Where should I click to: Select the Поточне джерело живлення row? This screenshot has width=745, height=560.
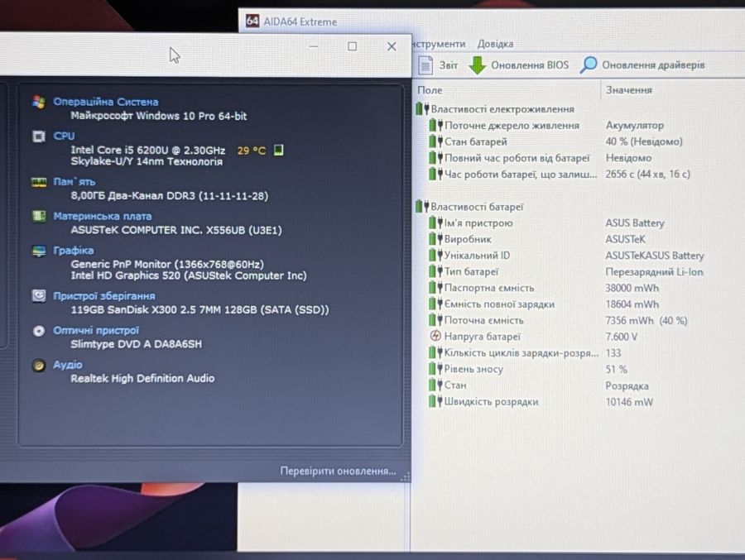579,126
